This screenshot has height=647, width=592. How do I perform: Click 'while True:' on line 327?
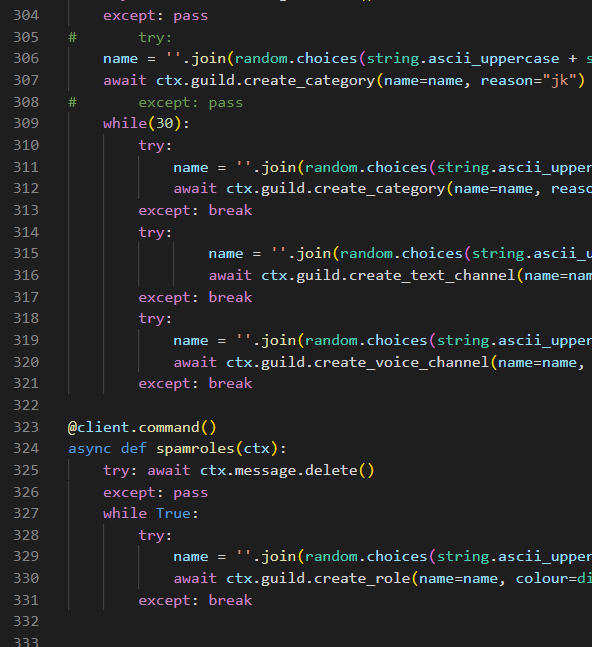151,513
